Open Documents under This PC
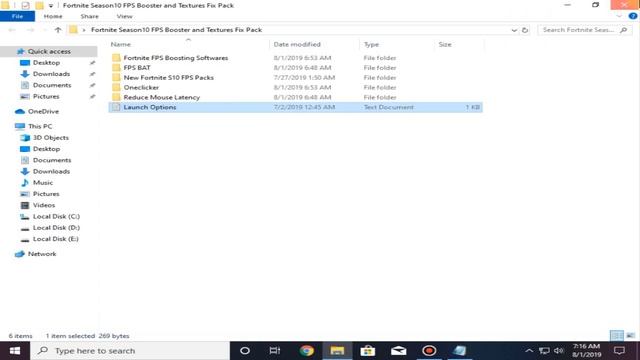 pos(52,160)
